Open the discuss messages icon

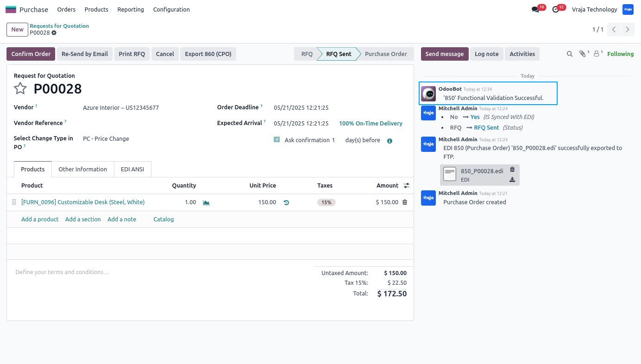(x=535, y=10)
